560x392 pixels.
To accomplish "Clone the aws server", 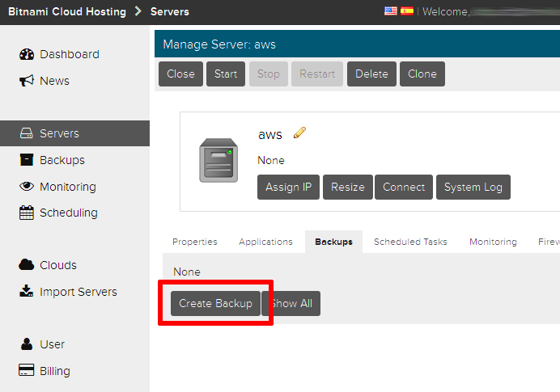I will coord(422,74).
